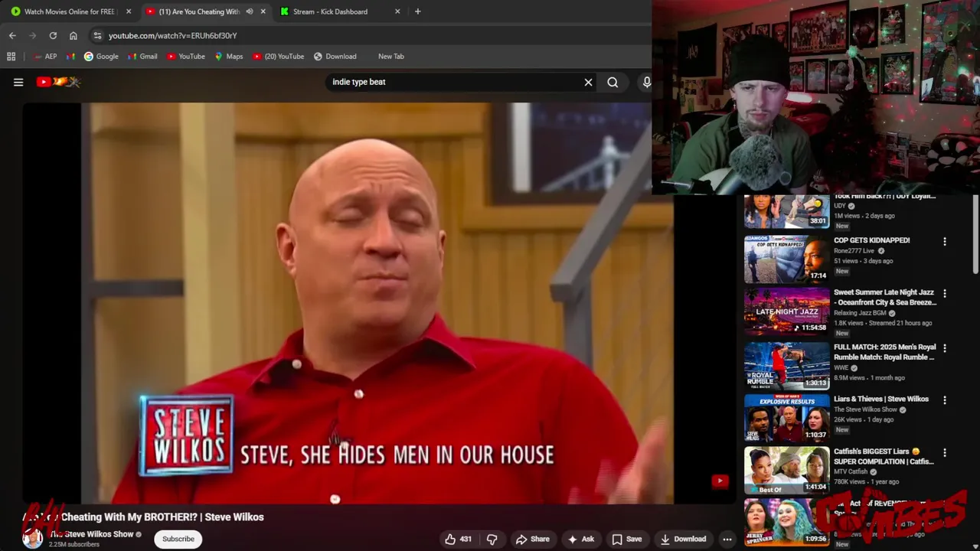Open options menu for Catfish's BIGGEST Liars
Screen dimensions: 980x551
click(x=944, y=452)
